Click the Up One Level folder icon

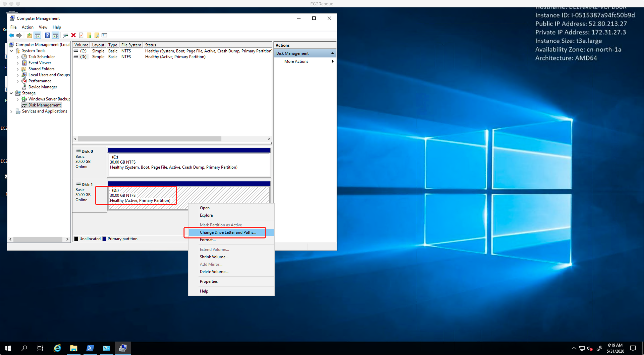tap(30, 36)
